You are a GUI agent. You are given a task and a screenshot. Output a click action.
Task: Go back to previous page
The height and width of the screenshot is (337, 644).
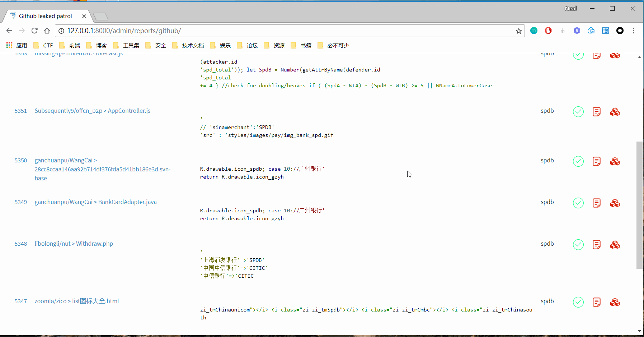(9, 31)
